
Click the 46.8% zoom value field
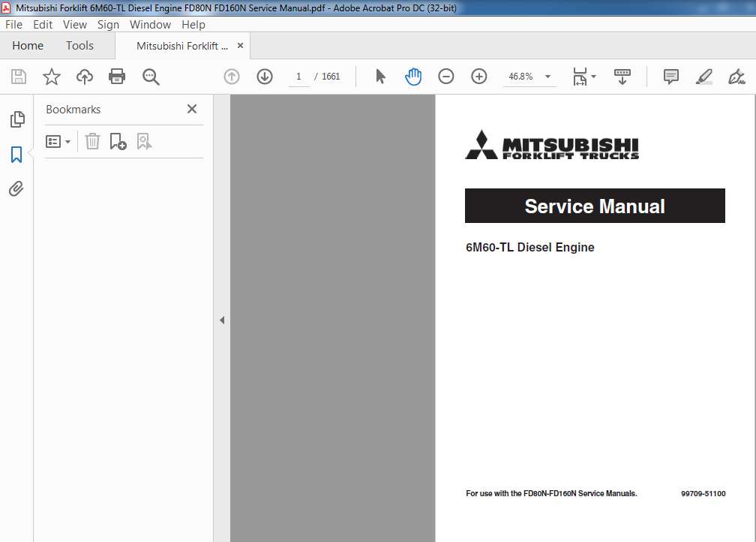pyautogui.click(x=520, y=77)
